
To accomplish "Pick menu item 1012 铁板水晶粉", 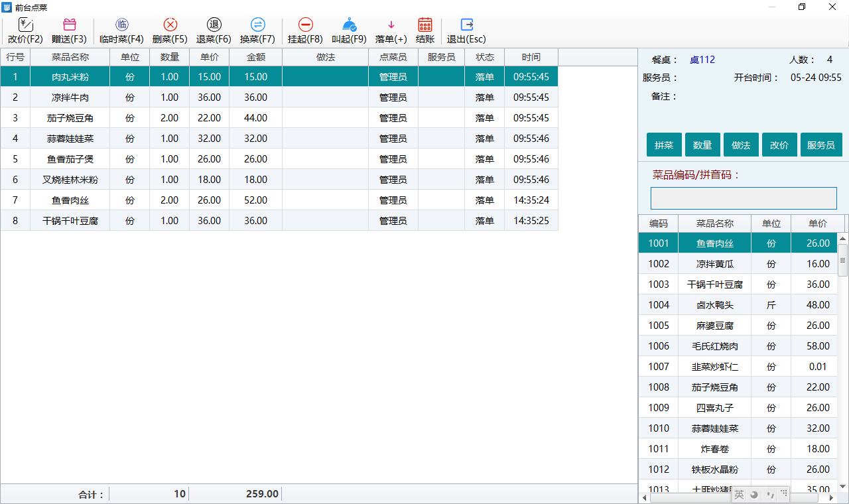I will [738, 470].
